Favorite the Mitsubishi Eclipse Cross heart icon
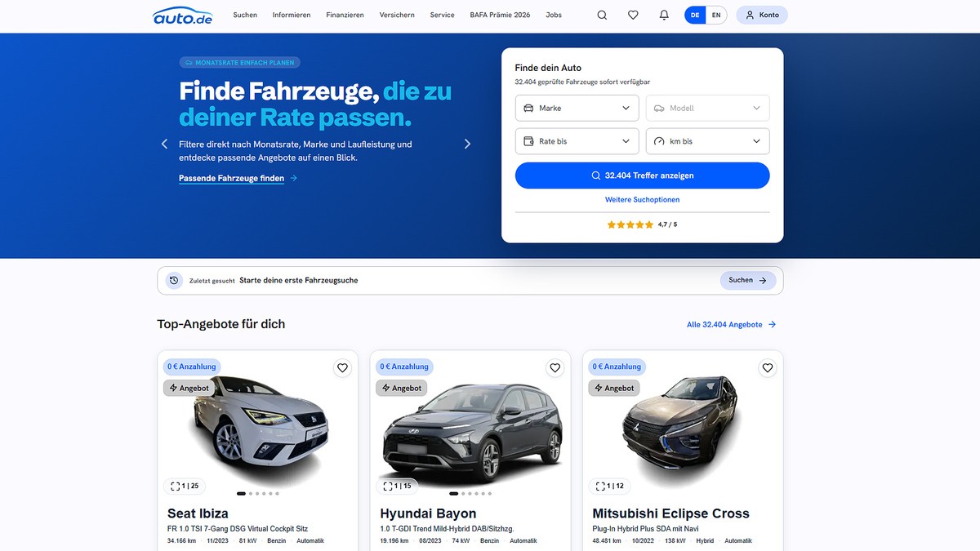The height and width of the screenshot is (551, 980). click(x=767, y=368)
